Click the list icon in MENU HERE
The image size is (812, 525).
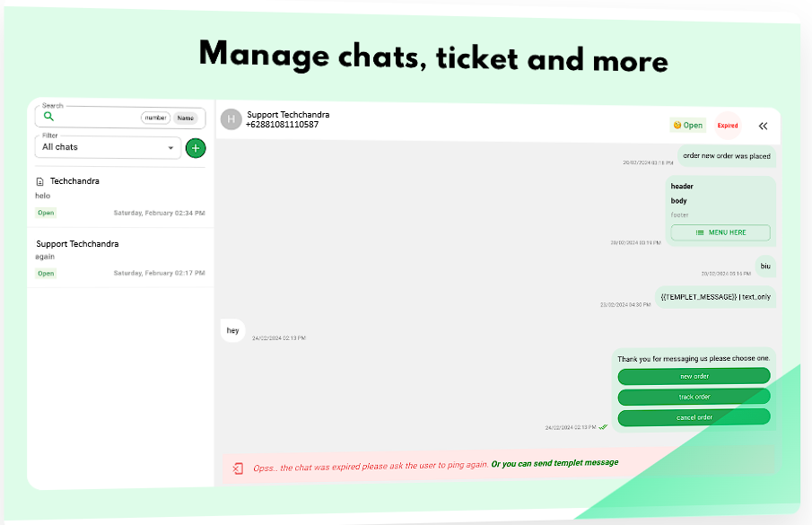700,232
